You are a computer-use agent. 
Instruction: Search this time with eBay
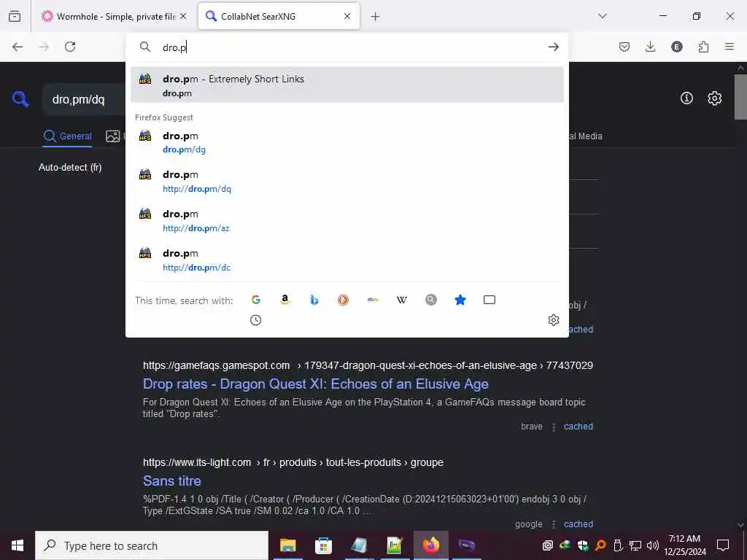373,300
